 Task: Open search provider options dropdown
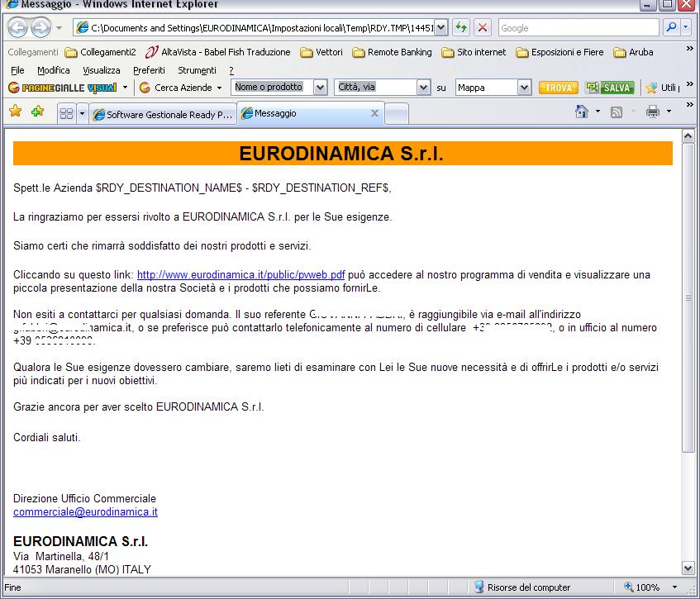click(686, 27)
